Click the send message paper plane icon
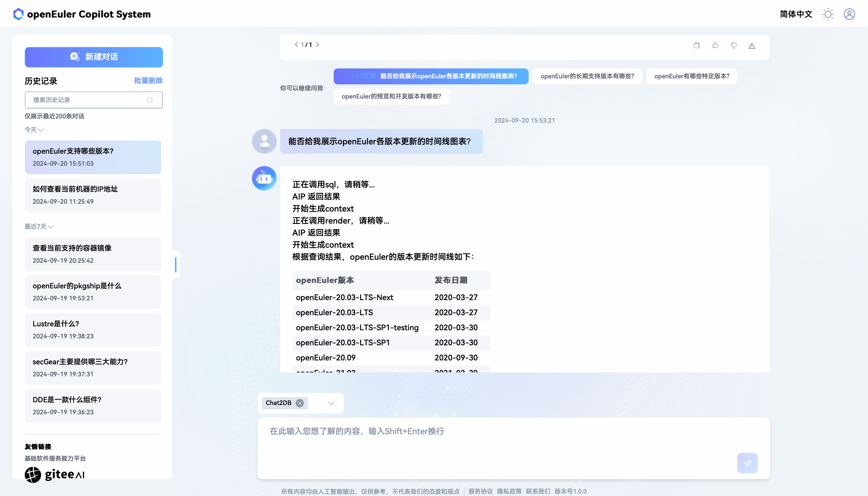 click(x=747, y=463)
